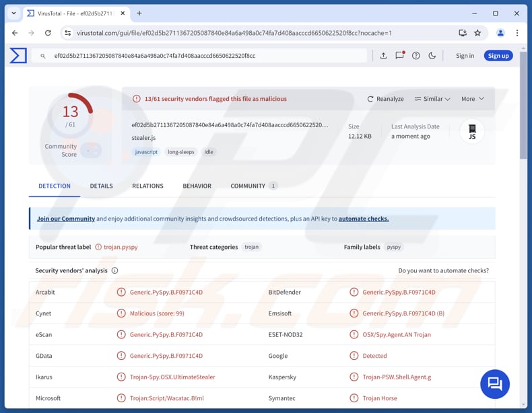The height and width of the screenshot is (413, 532).
Task: Open the tab search chevron dropdown
Action: point(14,13)
